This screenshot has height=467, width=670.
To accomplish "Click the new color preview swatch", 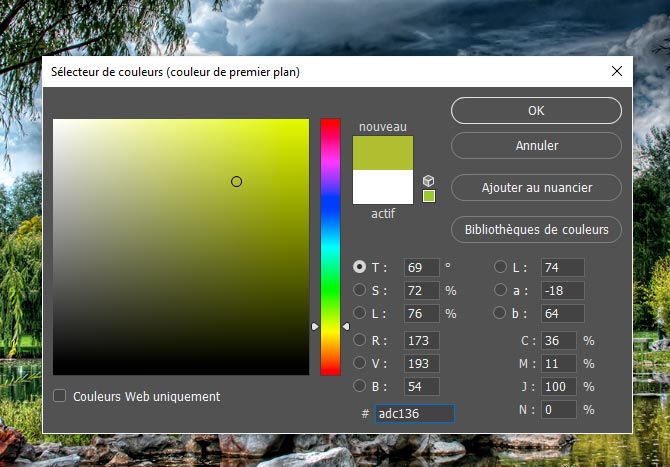I will coord(383,153).
